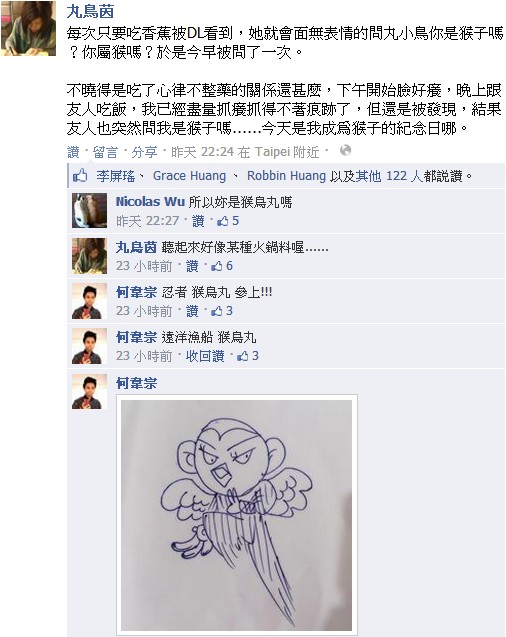
Task: Open like count 6 on 聽起來好像 comment
Action: click(222, 266)
